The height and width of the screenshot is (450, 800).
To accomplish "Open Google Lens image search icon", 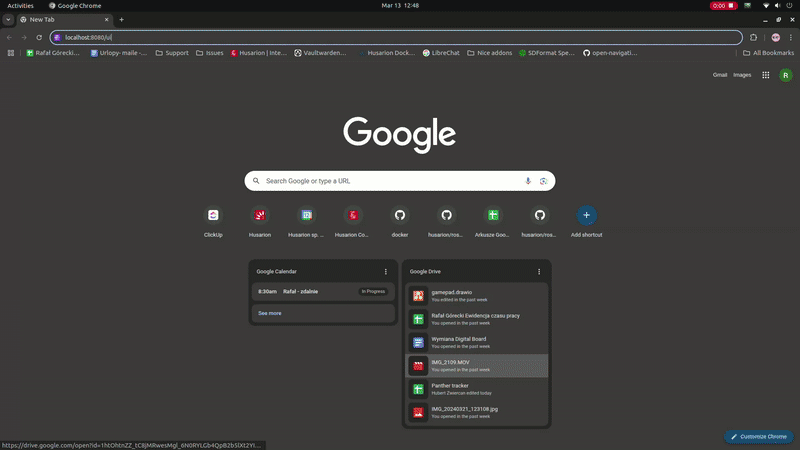I will coord(543,181).
